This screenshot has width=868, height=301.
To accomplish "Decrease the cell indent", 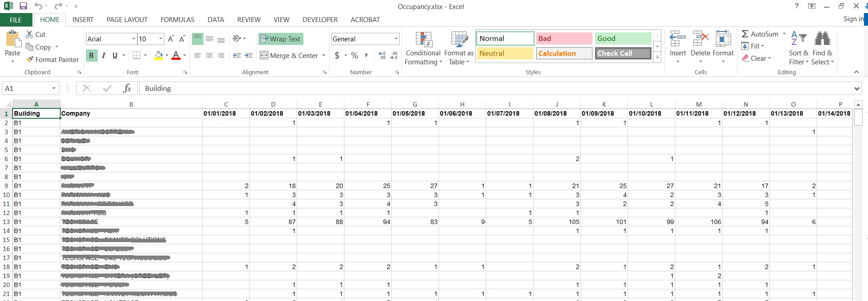I will point(237,55).
